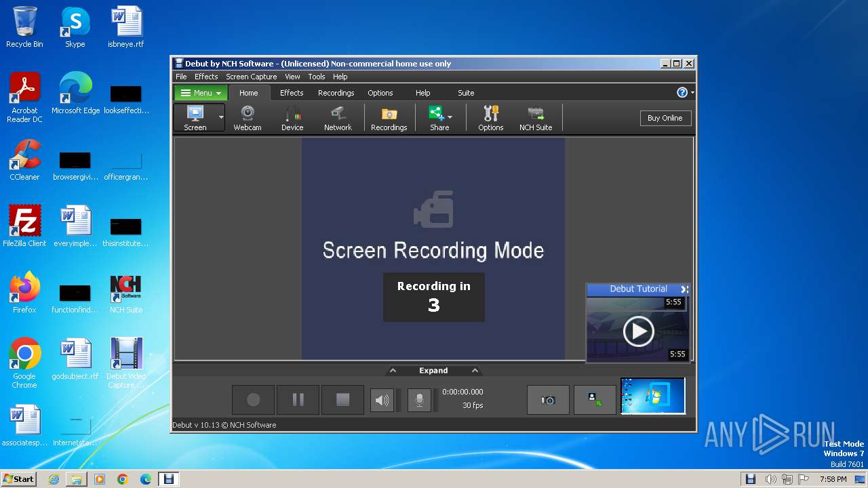Click the Windows Start button

(x=18, y=479)
